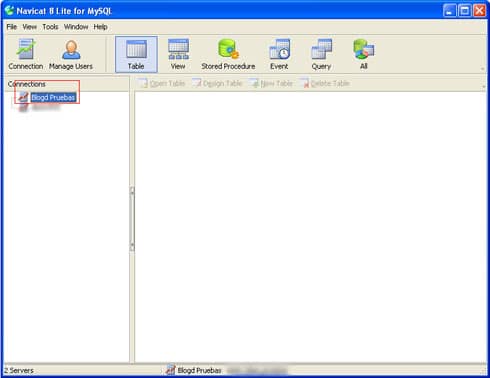Image resolution: width=490 pixels, height=378 pixels.
Task: Switch to the Query objects view
Action: pyautogui.click(x=321, y=54)
